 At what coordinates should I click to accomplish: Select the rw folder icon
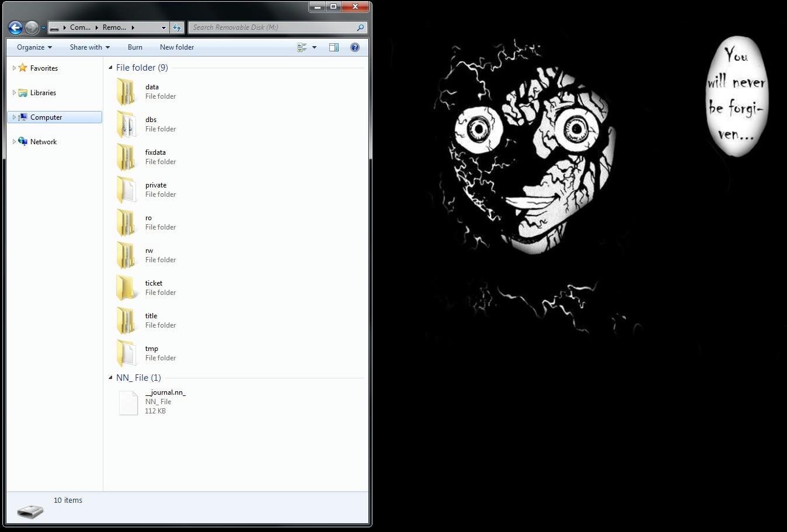click(x=126, y=255)
